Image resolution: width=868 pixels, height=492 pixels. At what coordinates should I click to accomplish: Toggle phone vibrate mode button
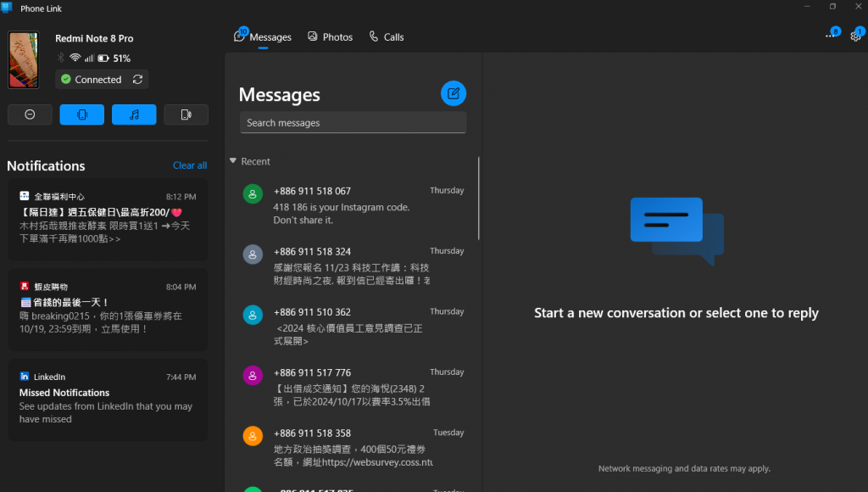(82, 115)
